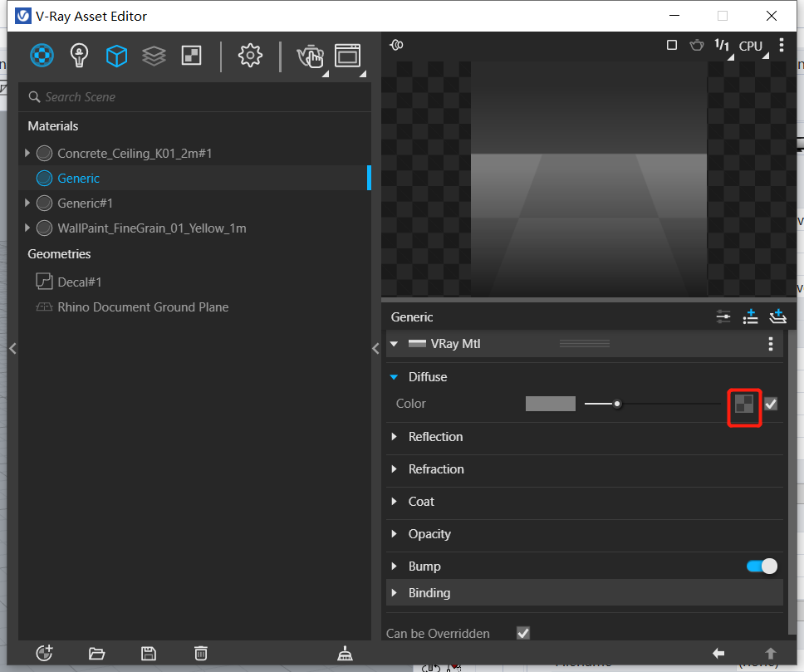This screenshot has height=672, width=804.
Task: Expand the Generic#1 material arrow
Action: (27, 203)
